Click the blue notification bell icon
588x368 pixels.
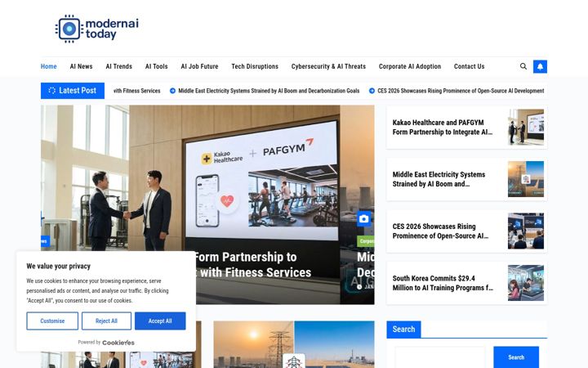click(540, 66)
